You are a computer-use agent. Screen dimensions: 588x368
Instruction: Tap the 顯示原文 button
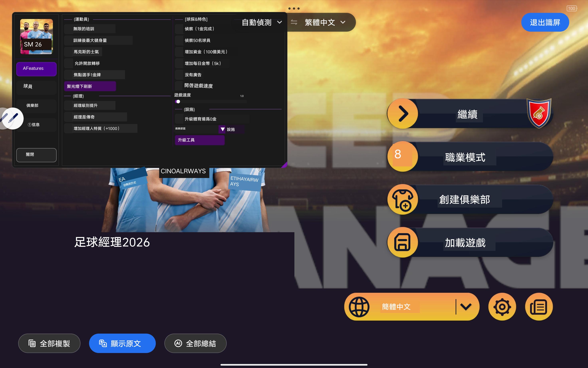tap(122, 343)
